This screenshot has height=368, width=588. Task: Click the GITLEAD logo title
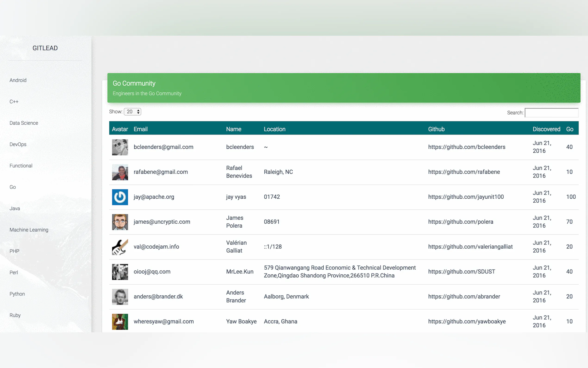pyautogui.click(x=45, y=48)
